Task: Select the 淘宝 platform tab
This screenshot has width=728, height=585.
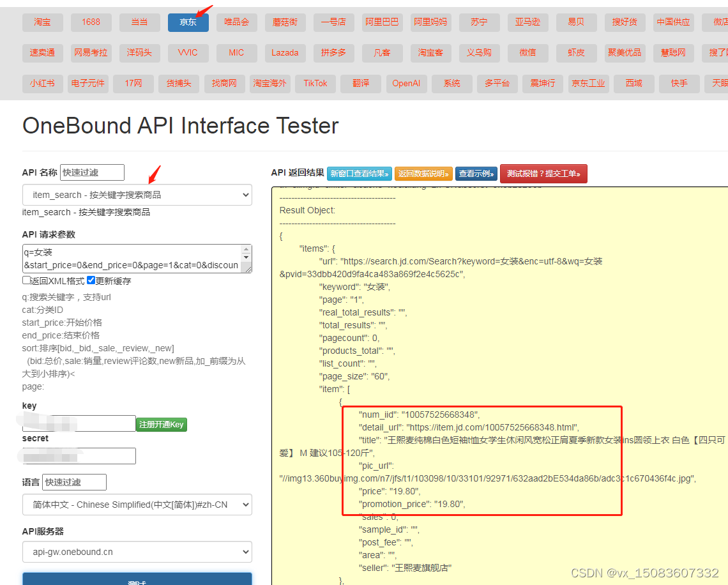Action: (43, 22)
